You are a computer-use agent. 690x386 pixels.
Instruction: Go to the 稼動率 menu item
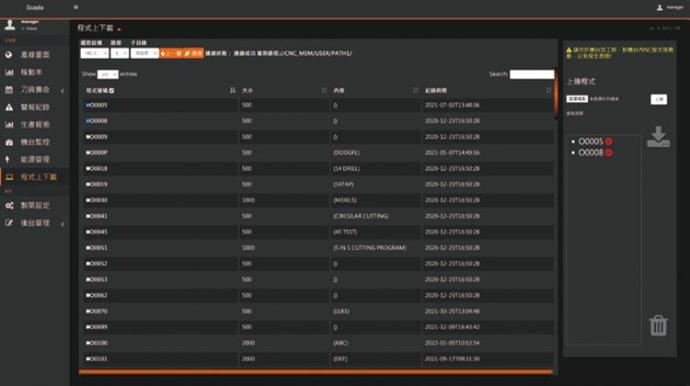click(x=31, y=72)
